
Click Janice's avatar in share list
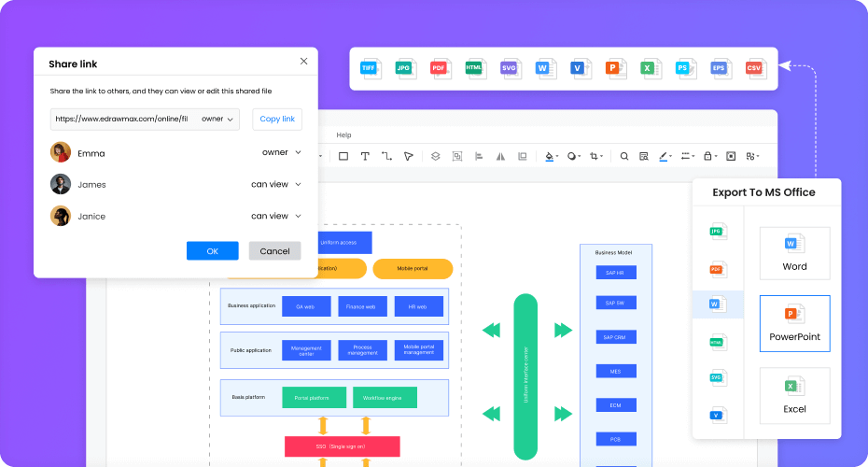click(61, 216)
